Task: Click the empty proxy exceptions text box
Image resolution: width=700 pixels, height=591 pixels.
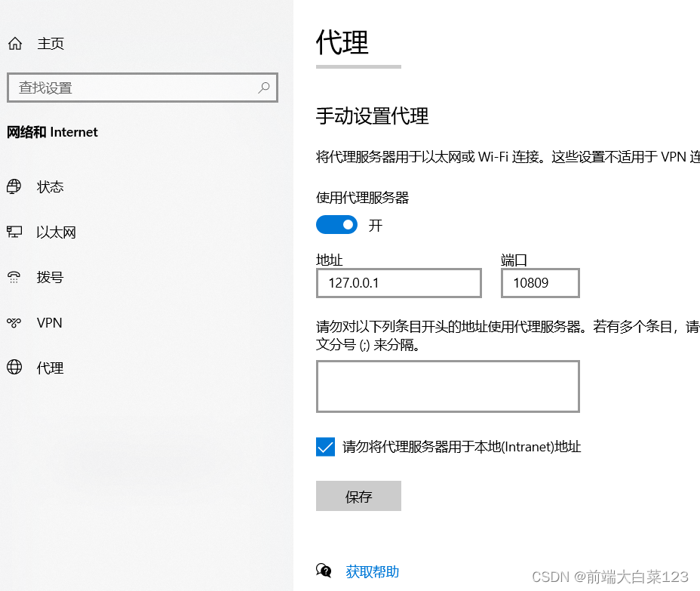Action: 448,386
